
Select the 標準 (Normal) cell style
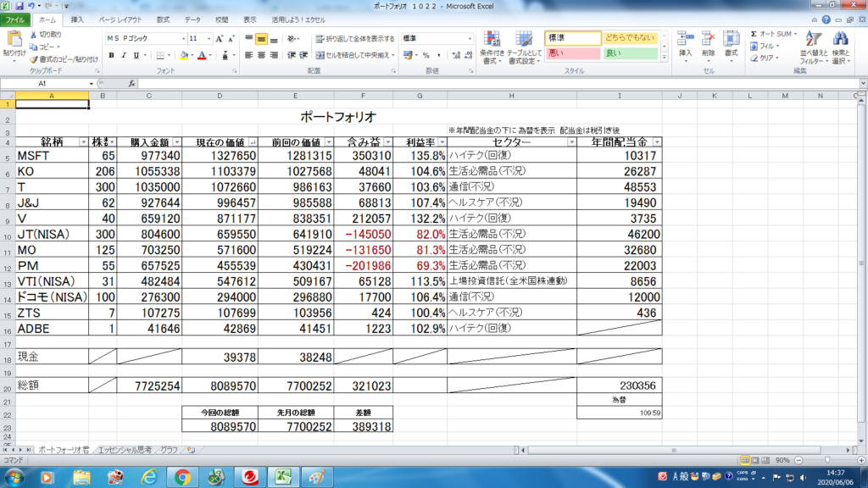[x=573, y=37]
